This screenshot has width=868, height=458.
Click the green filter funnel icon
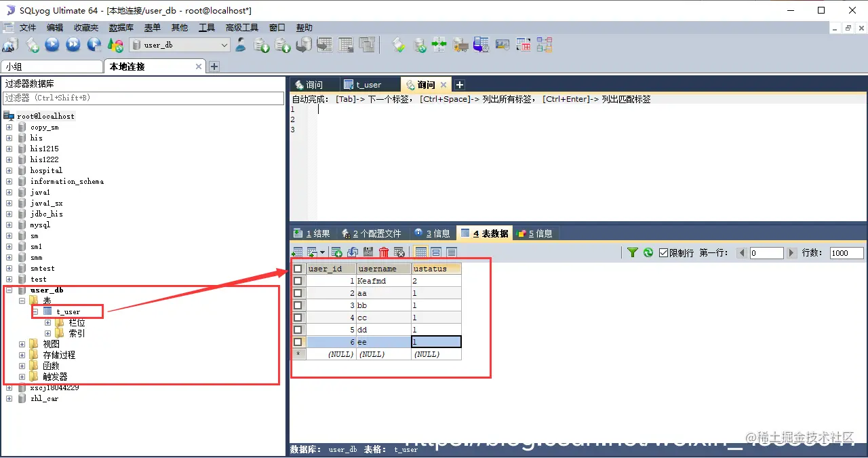point(633,252)
